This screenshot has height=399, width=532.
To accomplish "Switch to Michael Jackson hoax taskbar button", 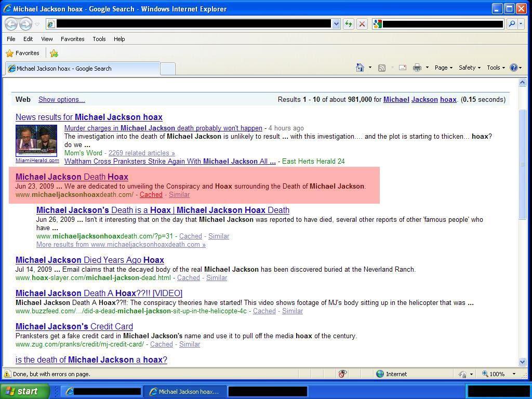I will 185,392.
